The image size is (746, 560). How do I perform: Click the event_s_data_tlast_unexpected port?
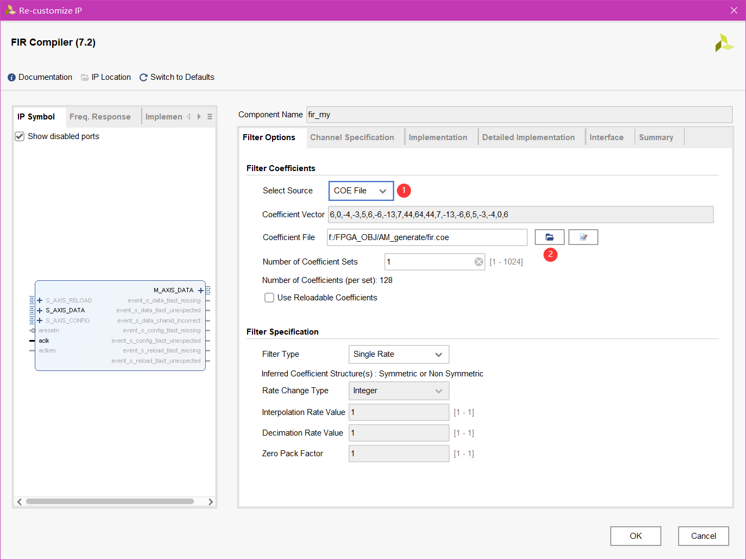[159, 311]
